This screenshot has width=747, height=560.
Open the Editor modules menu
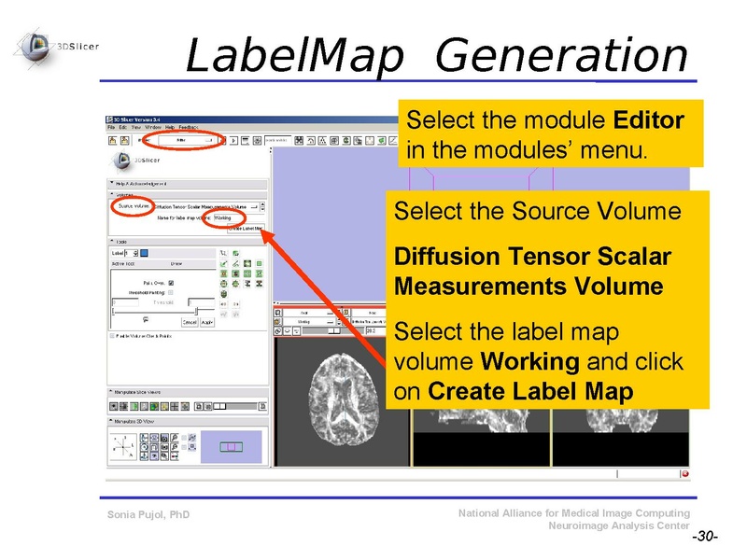coord(185,139)
